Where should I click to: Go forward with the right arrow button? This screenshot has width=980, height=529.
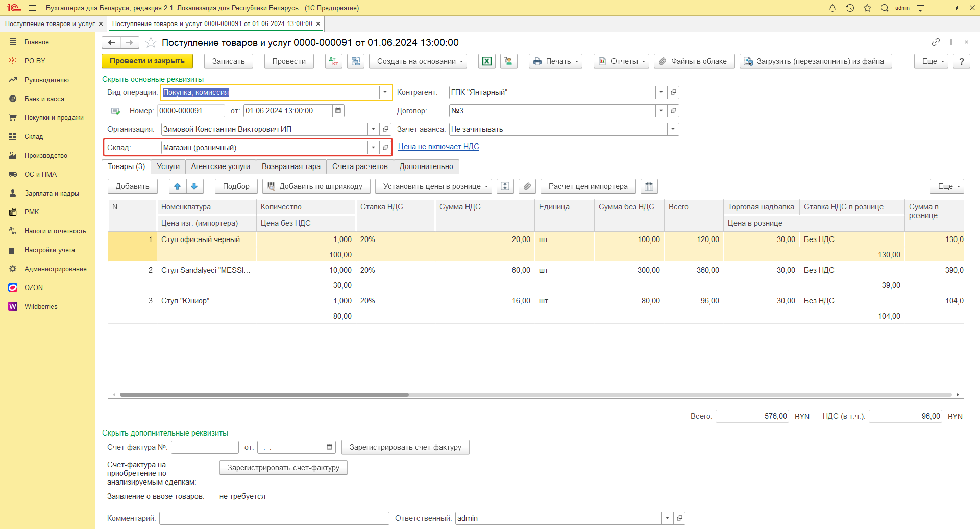(x=130, y=42)
